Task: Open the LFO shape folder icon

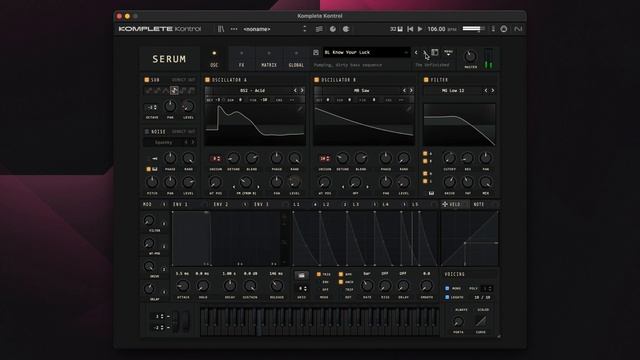Action: coord(302,276)
